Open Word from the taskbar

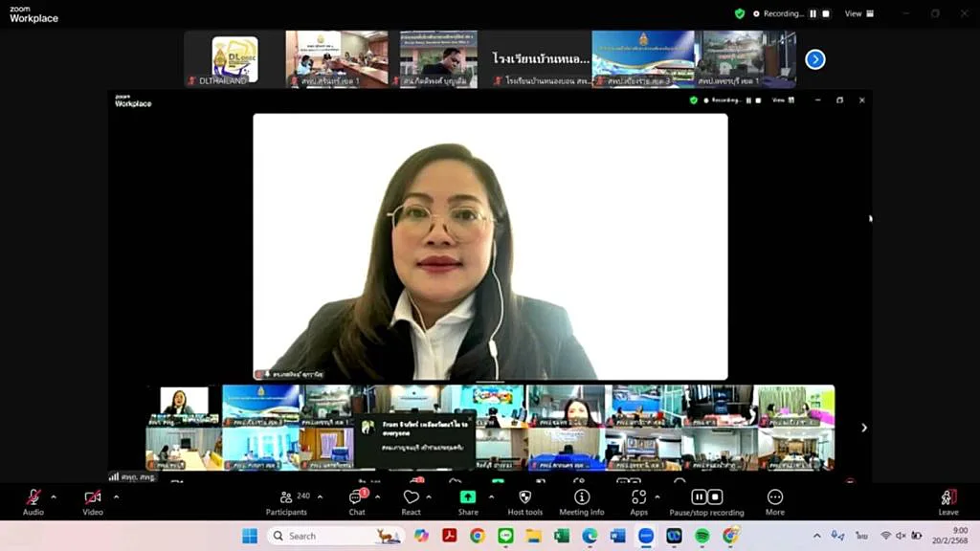617,536
